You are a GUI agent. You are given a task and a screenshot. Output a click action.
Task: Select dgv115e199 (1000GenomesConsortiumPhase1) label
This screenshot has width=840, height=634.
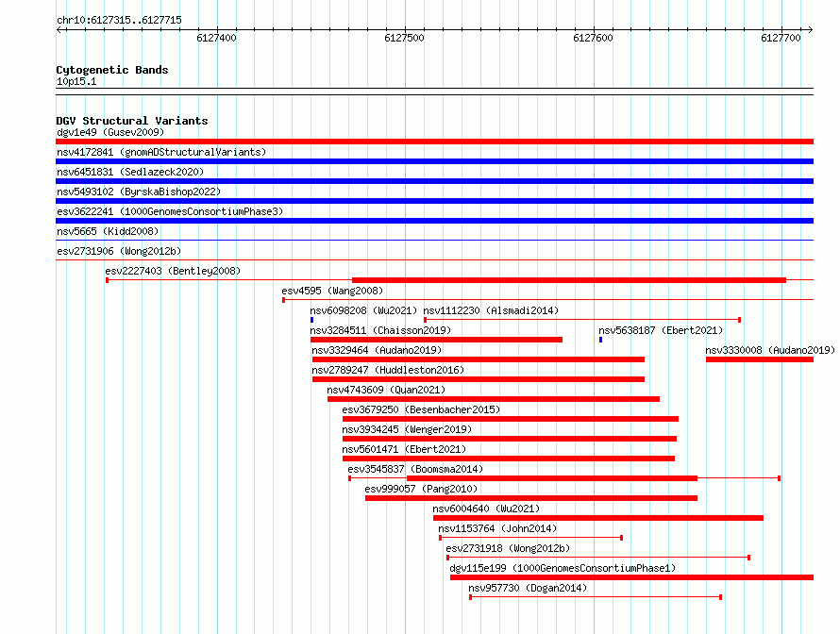click(563, 568)
